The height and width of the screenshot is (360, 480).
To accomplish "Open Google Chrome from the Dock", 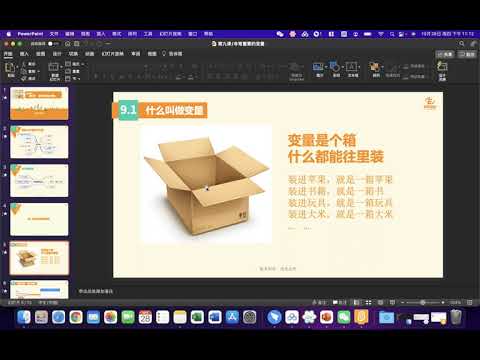I will coord(76,317).
